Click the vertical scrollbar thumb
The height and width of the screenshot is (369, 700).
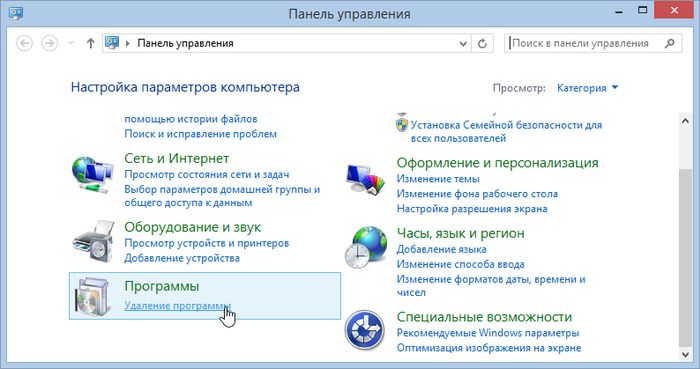(x=685, y=257)
